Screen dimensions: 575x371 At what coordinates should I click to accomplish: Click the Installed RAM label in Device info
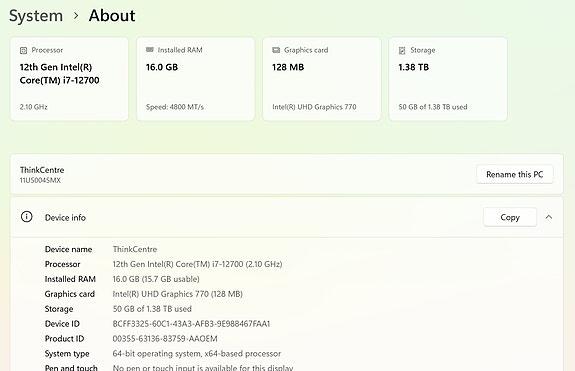click(x=70, y=279)
